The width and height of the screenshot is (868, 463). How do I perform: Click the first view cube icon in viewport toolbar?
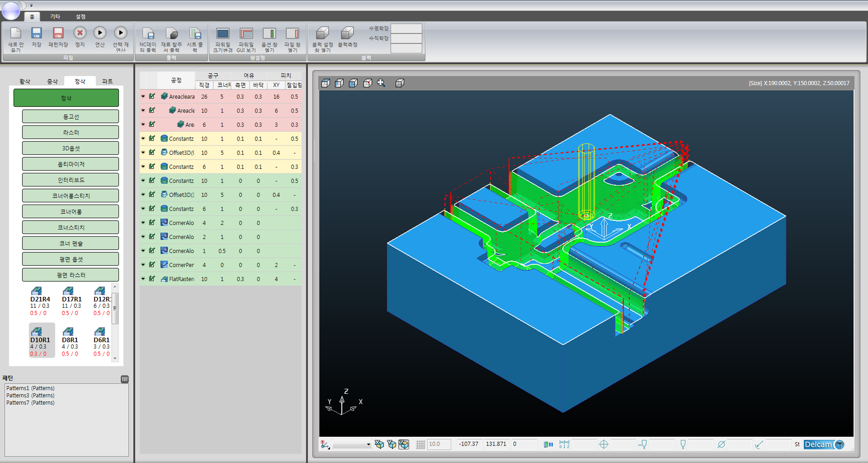[326, 83]
